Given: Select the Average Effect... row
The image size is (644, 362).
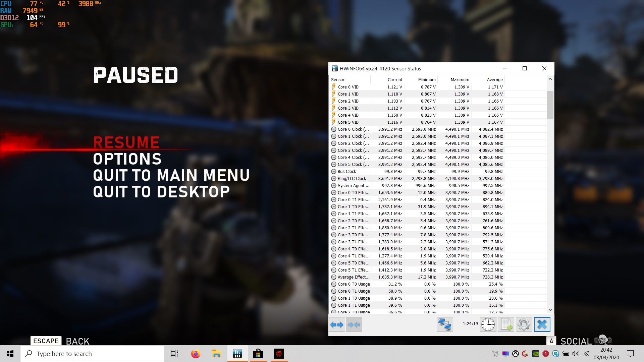Looking at the screenshot, I should 417,277.
